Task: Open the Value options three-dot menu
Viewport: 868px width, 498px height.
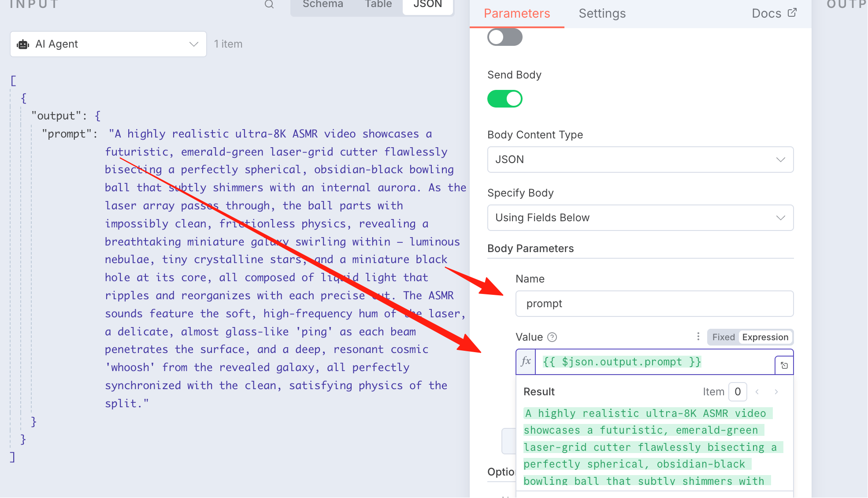Action: point(698,337)
